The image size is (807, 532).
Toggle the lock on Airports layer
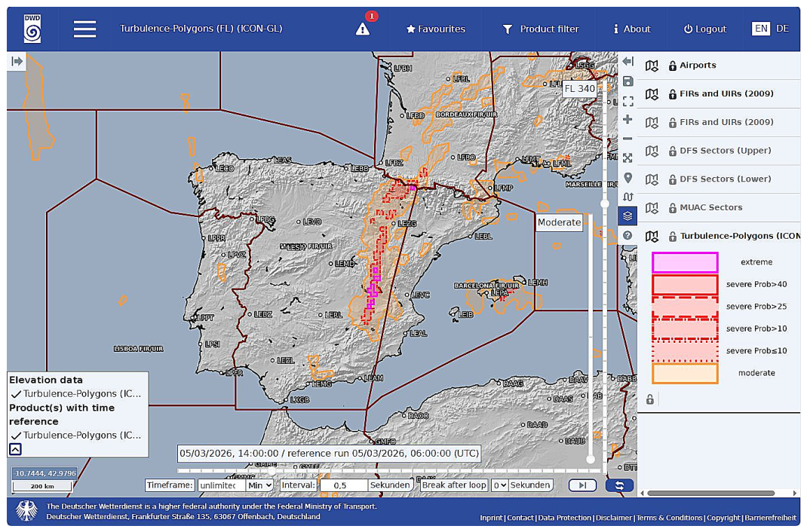point(672,66)
